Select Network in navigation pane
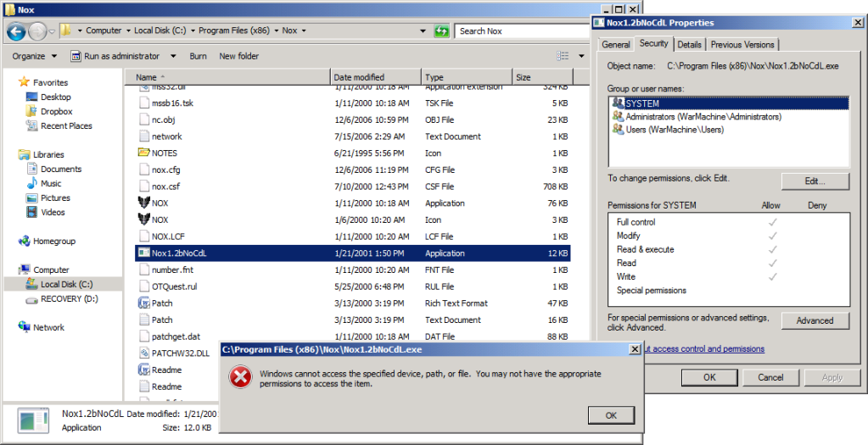Screen dimensions: 868x445 [48, 327]
